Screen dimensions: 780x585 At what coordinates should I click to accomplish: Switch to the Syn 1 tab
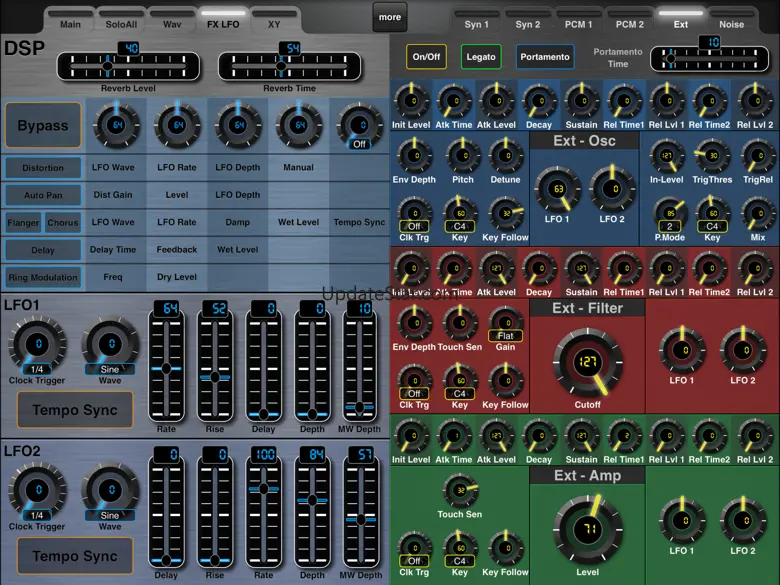tap(476, 20)
